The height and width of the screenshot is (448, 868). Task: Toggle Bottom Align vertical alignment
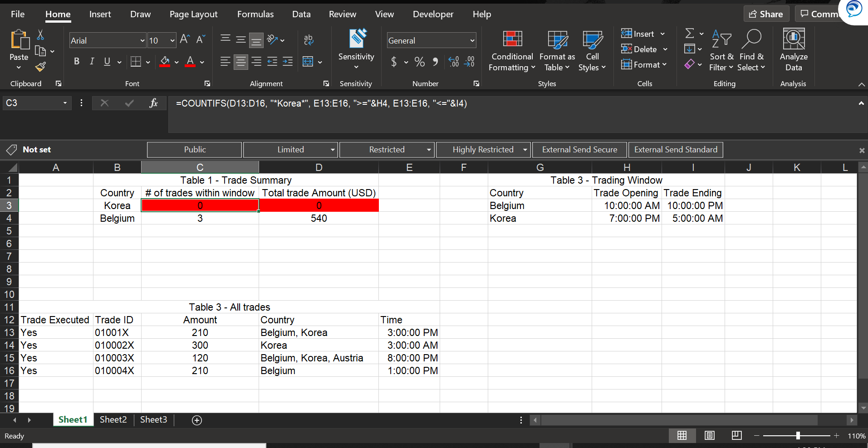(256, 40)
